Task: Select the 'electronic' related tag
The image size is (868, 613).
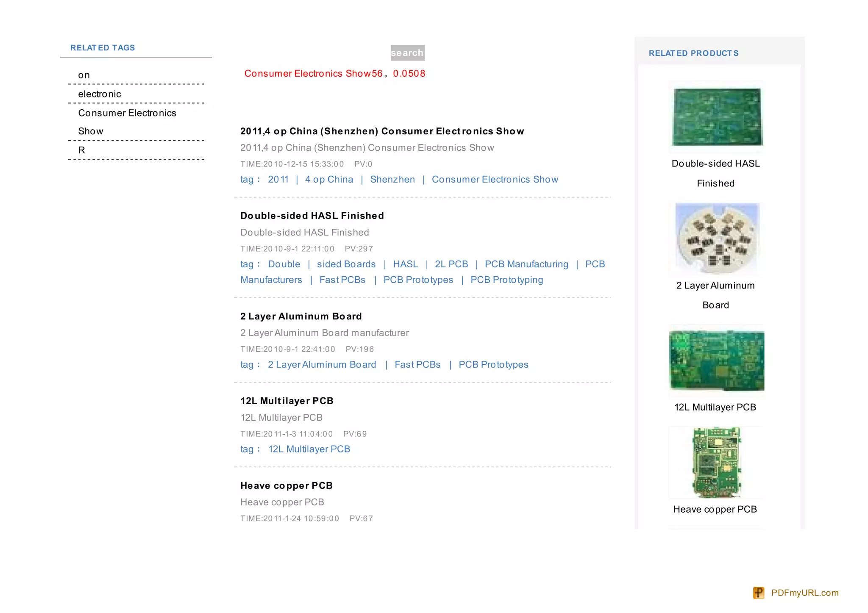Action: 100,94
